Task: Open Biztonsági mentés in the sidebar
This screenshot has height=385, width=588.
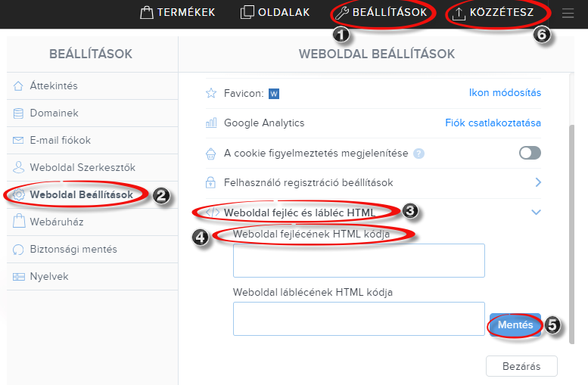Action: pos(92,250)
